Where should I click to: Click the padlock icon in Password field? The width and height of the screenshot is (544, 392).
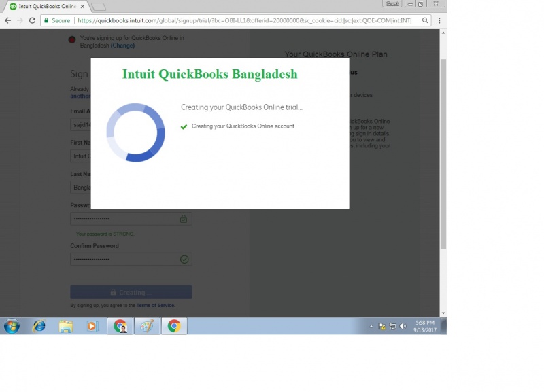tap(184, 218)
